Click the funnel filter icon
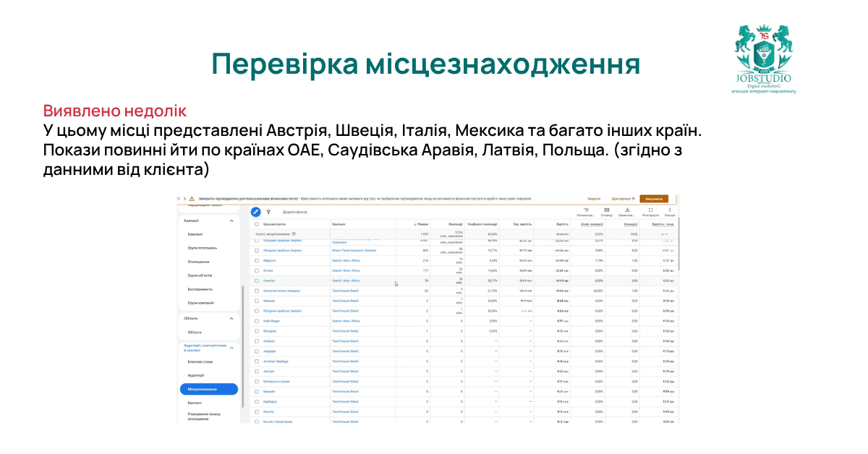 click(x=268, y=213)
